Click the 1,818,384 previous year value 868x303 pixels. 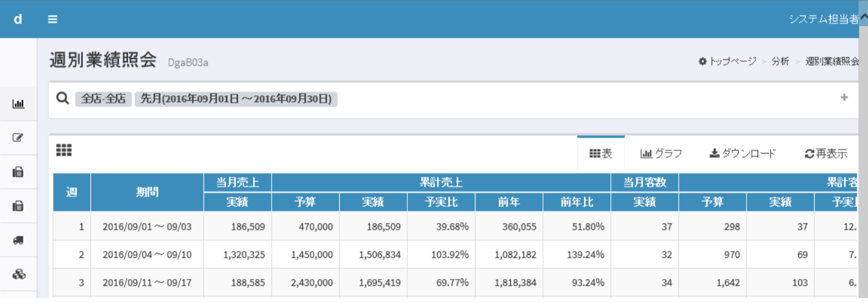pos(515,283)
